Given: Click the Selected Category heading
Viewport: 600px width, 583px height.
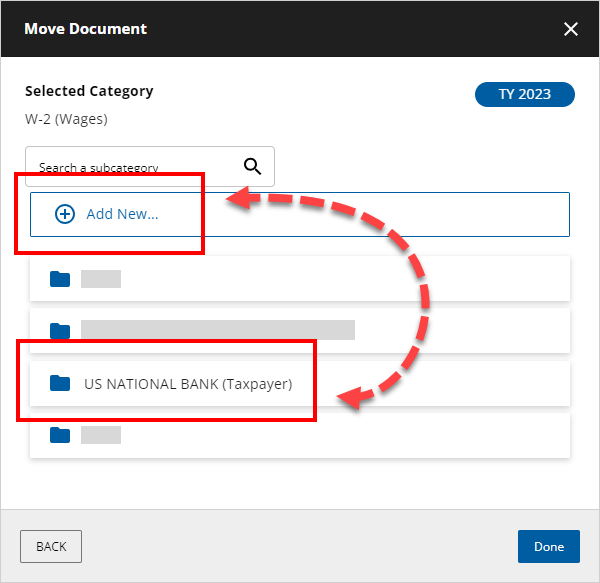Looking at the screenshot, I should coord(89,91).
